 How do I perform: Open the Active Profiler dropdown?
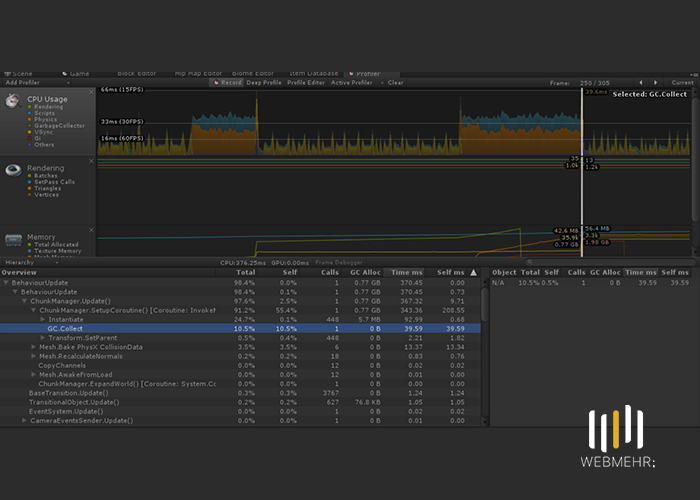coord(357,83)
